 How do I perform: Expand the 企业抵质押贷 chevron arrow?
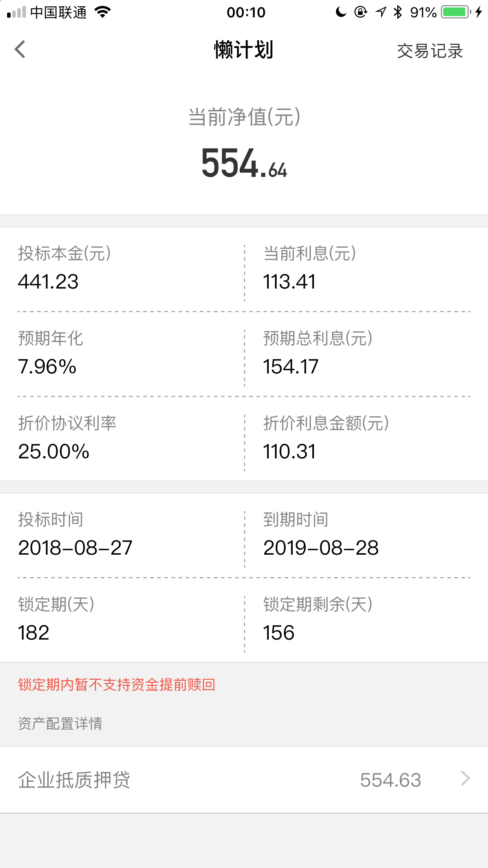tap(465, 778)
